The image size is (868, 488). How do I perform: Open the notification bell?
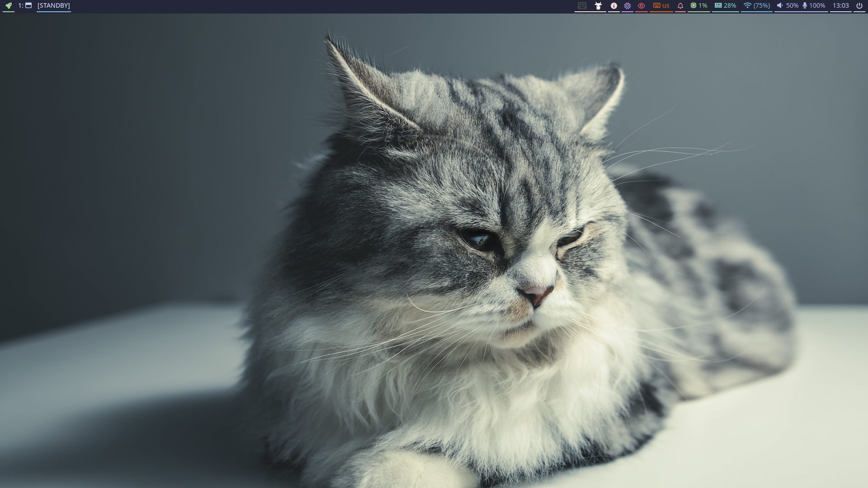(680, 6)
